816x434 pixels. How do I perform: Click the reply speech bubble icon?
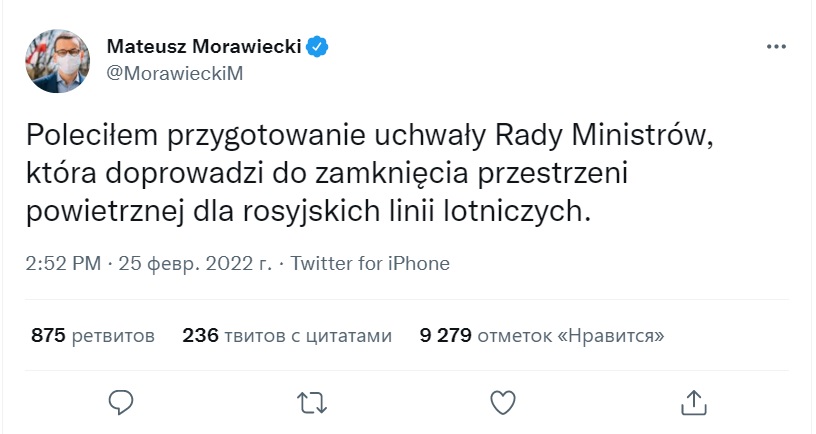point(121,402)
